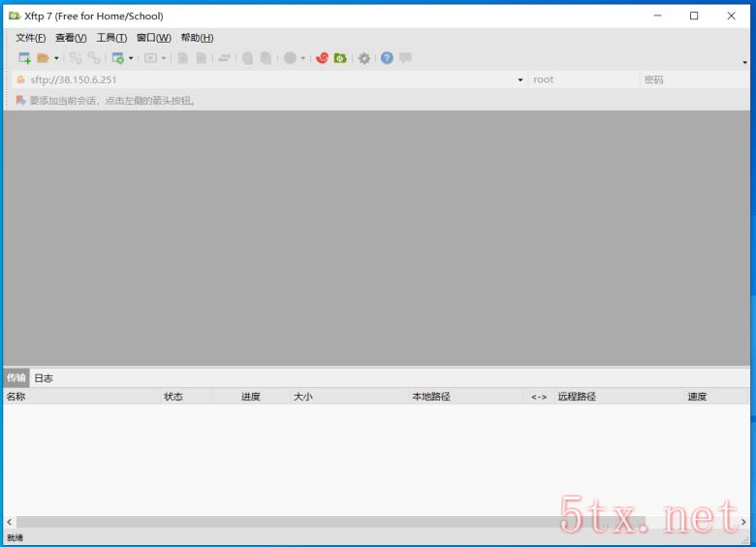Viewport: 756px width, 547px height.
Task: Sort by 名称 column header
Action: (81, 397)
